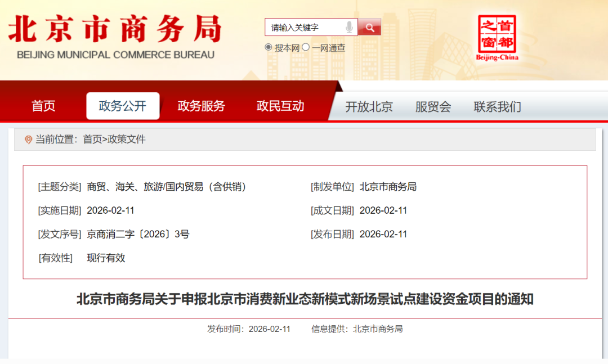Open the 消费新业态新模式新场景 notice title
Viewport: 608px width, 364px height.
(304, 299)
